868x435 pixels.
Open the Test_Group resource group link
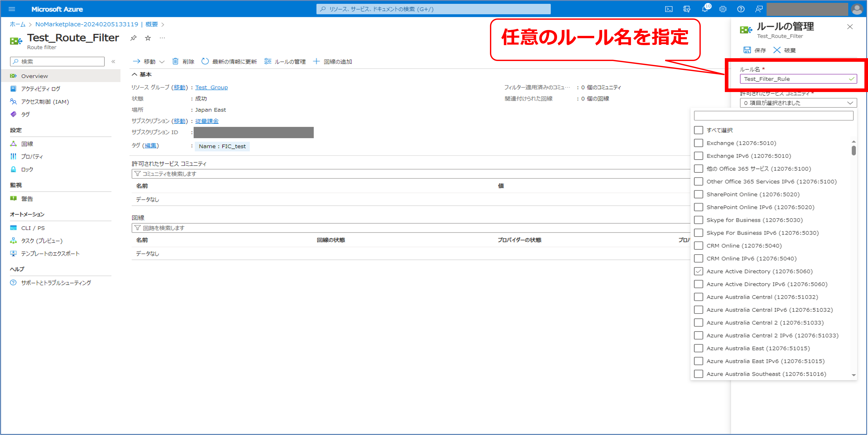211,87
